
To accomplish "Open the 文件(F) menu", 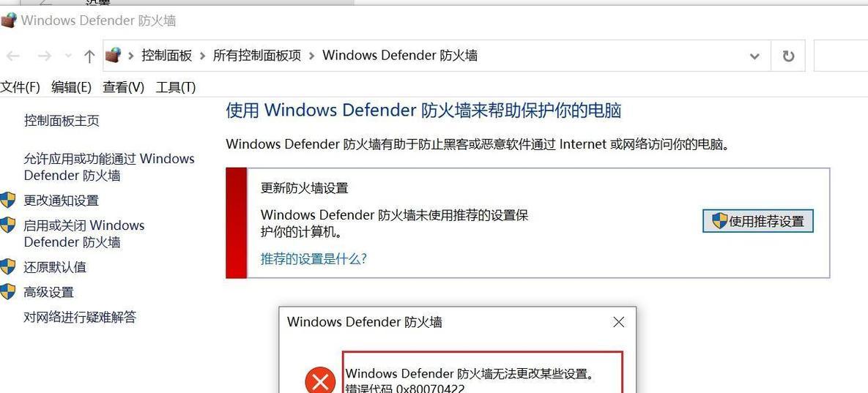I will coord(21,87).
